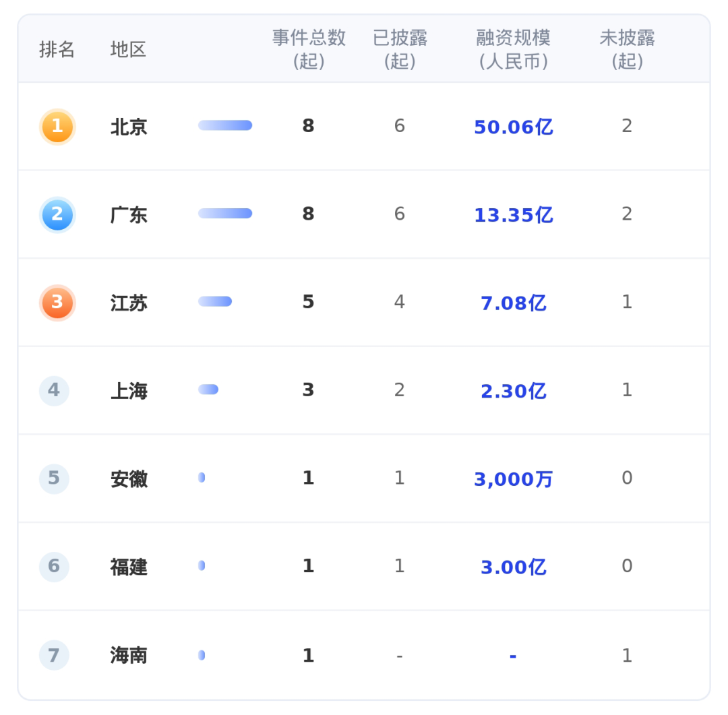Select the 海南 region name
The image size is (728, 715).
click(x=129, y=655)
